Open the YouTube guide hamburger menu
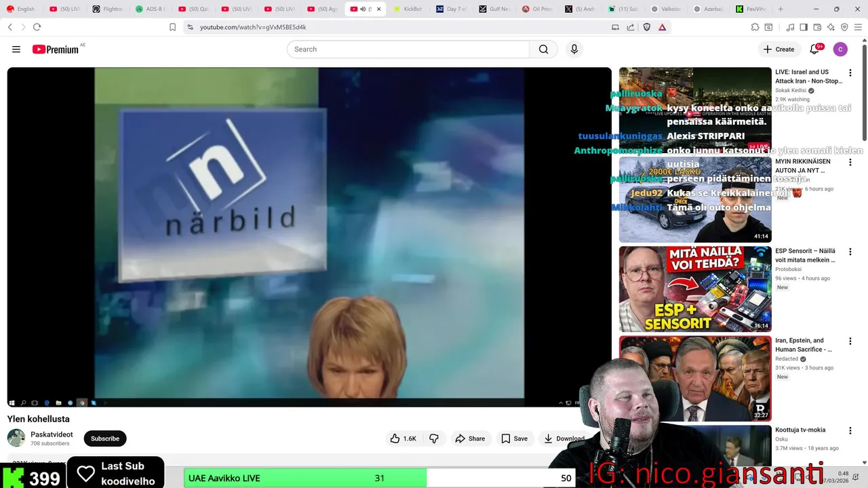This screenshot has width=868, height=488. (x=16, y=49)
